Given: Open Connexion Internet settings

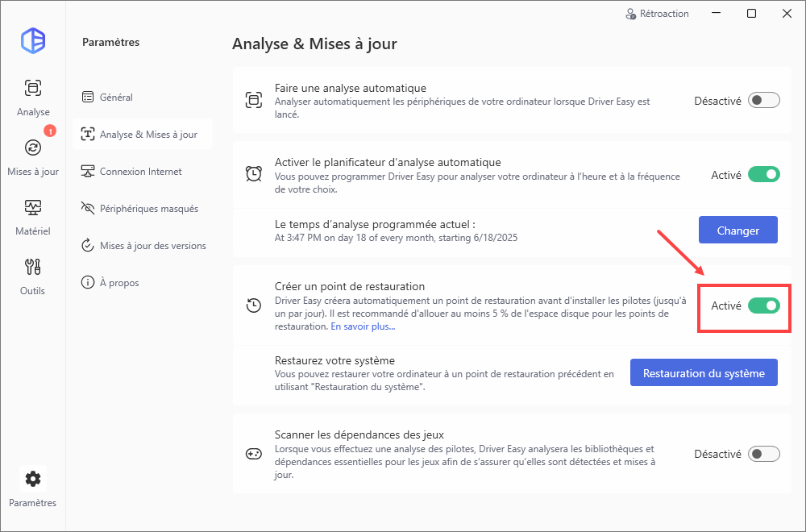Looking at the screenshot, I should (x=143, y=171).
